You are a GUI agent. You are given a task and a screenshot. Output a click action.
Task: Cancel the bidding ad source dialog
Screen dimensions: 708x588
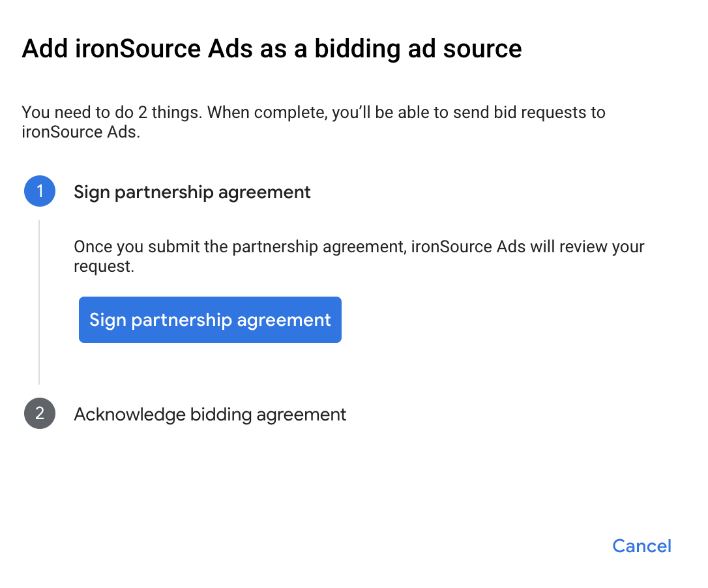point(642,546)
